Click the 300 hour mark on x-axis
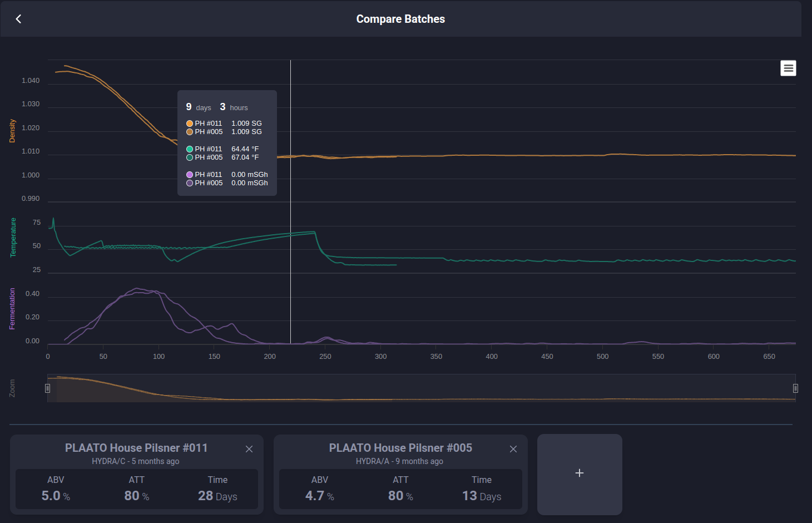Viewport: 812px width, 523px height. coord(380,357)
